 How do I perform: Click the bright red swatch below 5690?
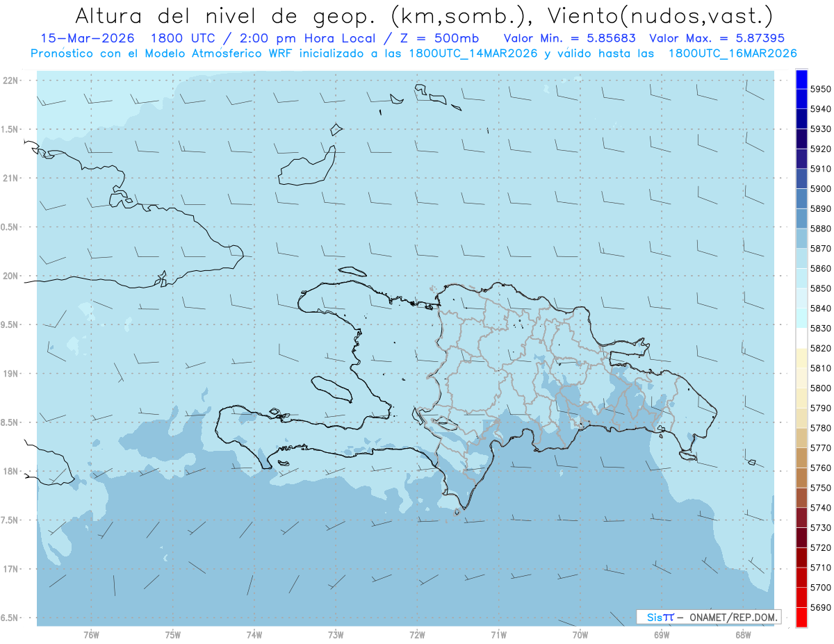801,617
